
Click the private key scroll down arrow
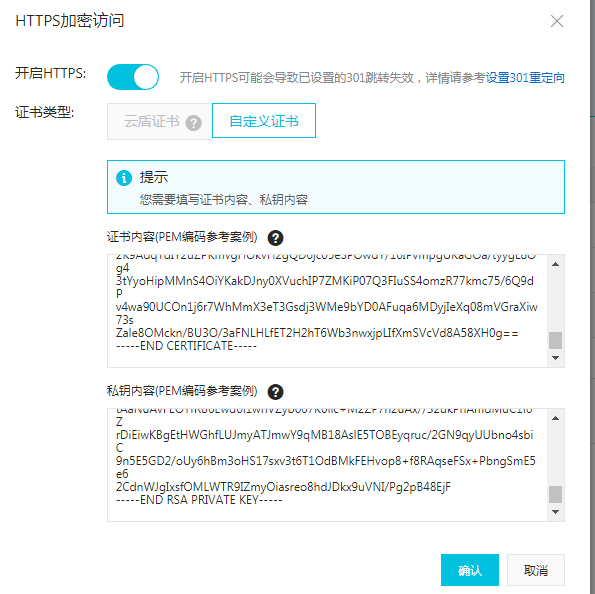coord(556,512)
